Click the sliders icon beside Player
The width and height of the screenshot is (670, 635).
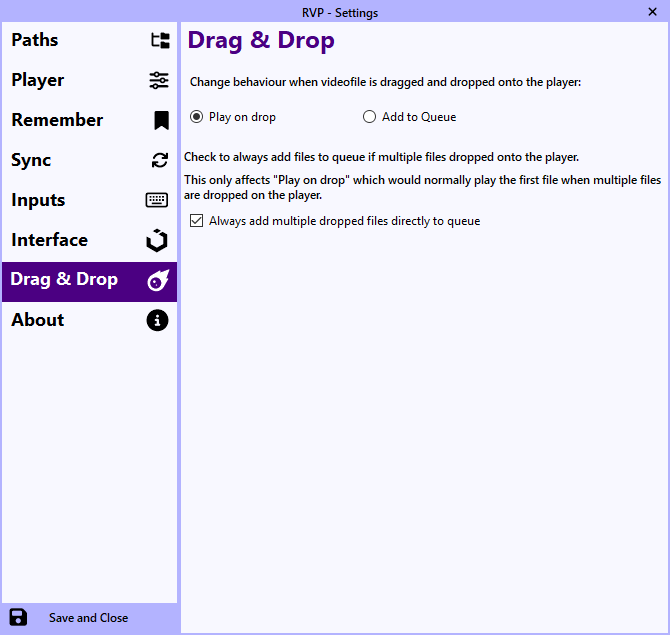tap(159, 81)
